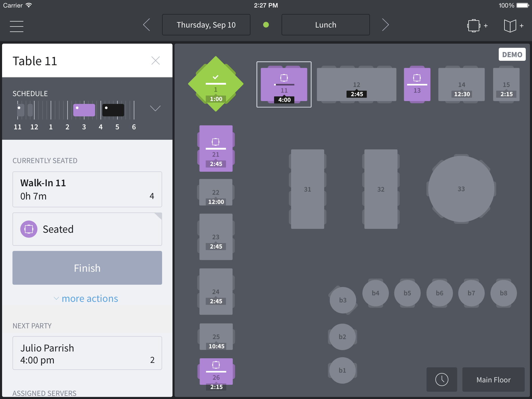Toggle the green online status dot

click(266, 25)
